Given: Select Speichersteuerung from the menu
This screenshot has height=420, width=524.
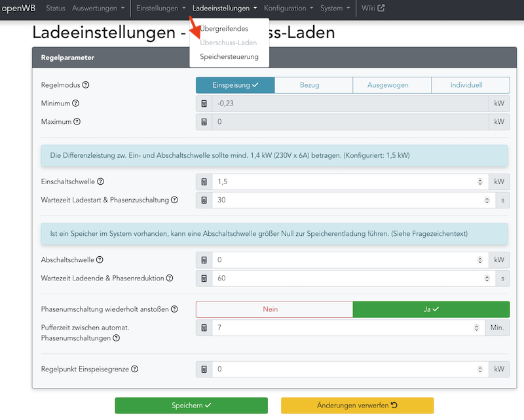Looking at the screenshot, I should pos(229,57).
